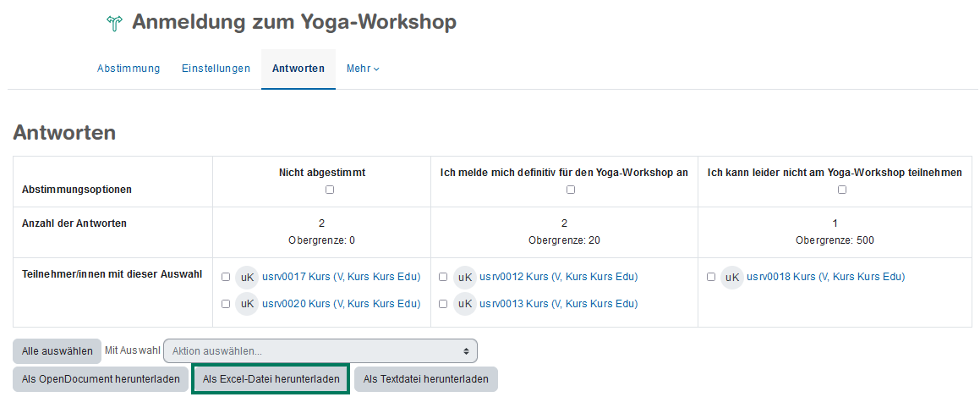This screenshot has height=397, width=980.
Task: Click the choice activity icon beside the title
Action: [x=115, y=24]
